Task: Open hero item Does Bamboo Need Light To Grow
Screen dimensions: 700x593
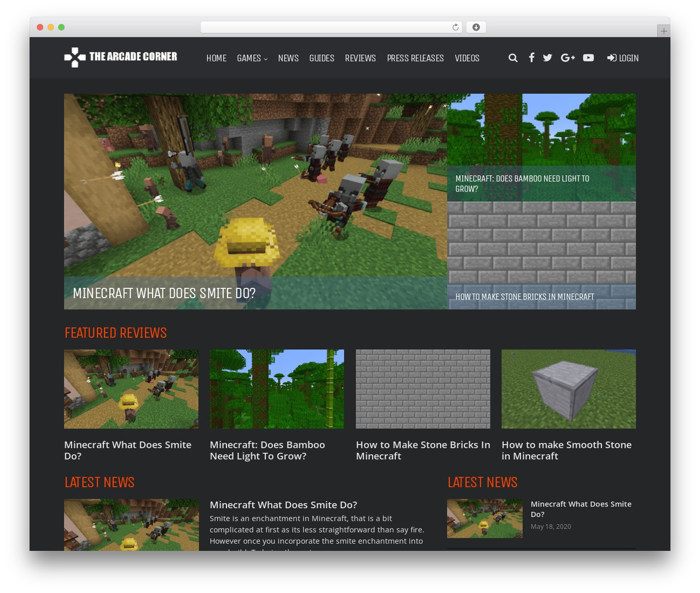Action: point(522,184)
